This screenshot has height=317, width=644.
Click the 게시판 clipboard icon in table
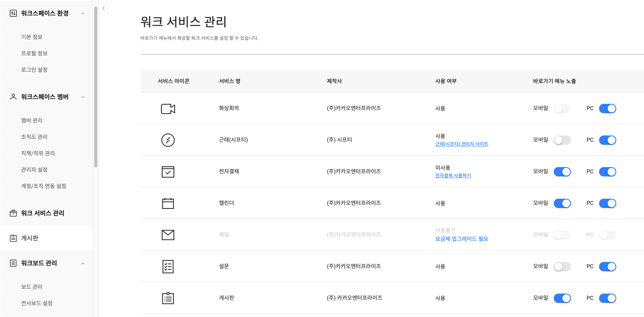[x=168, y=298]
